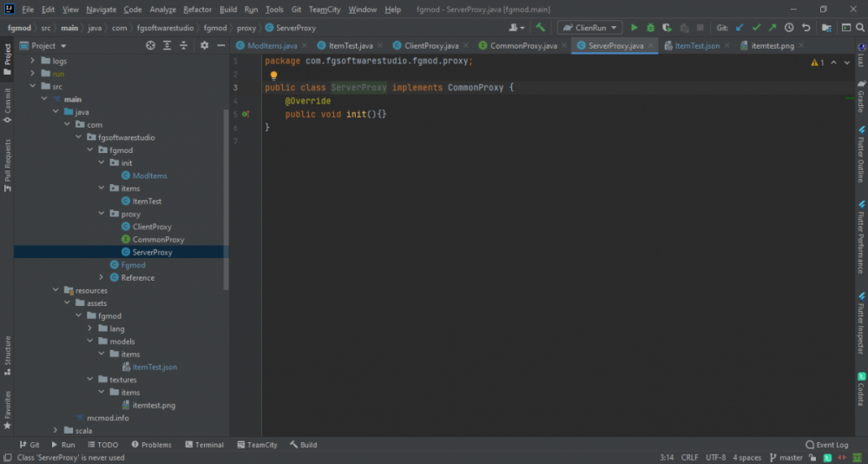Go to previous highlighted error arrow
This screenshot has height=464, width=868.
coord(833,63)
